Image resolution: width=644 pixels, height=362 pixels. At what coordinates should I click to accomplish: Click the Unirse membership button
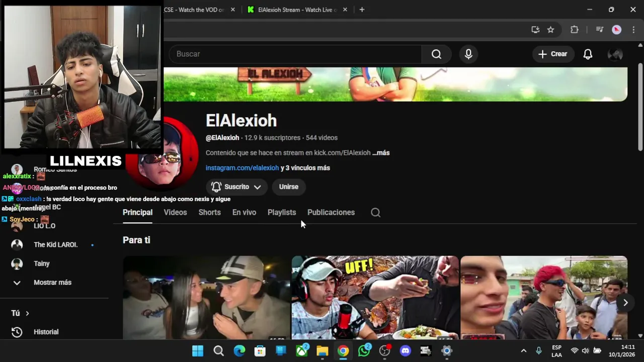coord(289,187)
